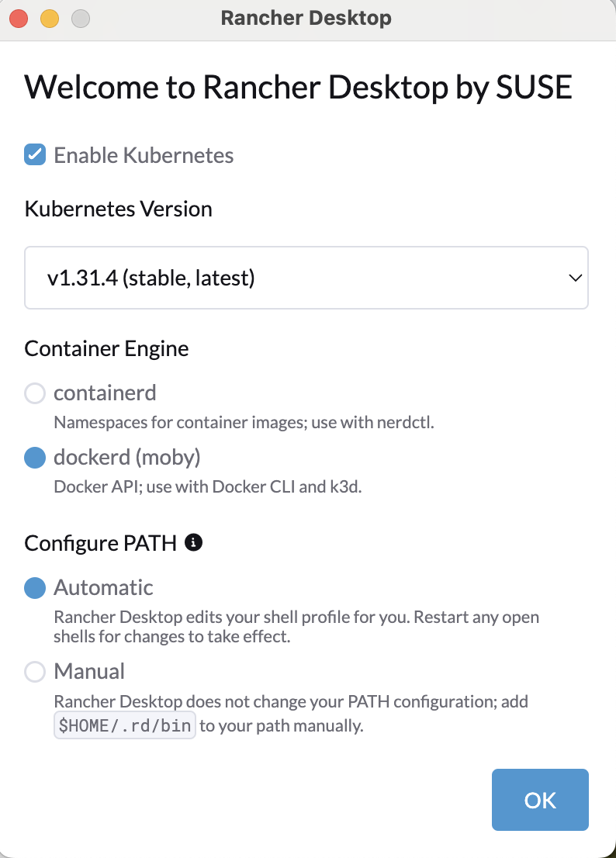
Task: Confirm settings with the OK button
Action: tap(540, 800)
